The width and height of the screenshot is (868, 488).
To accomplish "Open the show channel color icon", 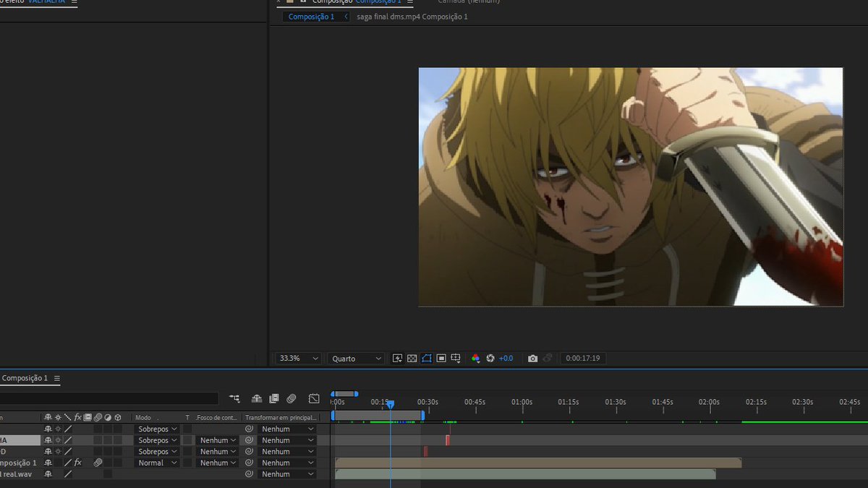I will pos(475,359).
